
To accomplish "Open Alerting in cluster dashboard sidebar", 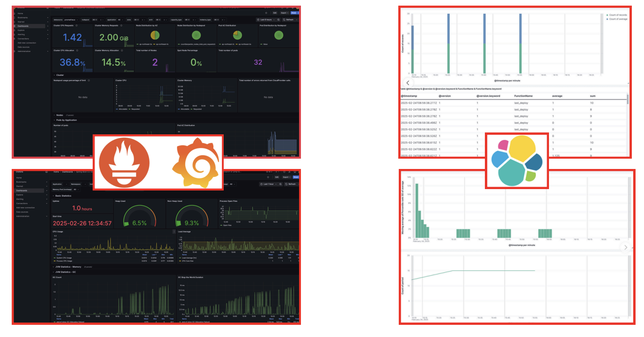I will tap(22, 34).
